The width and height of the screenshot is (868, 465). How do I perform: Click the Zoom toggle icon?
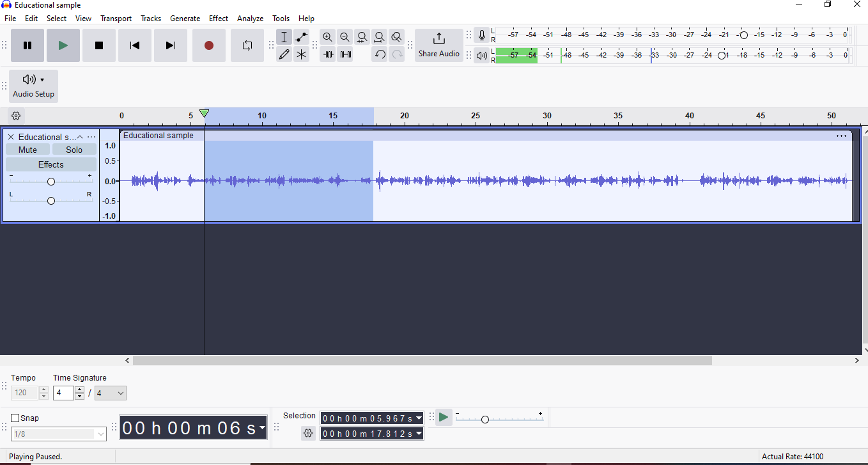coord(397,37)
